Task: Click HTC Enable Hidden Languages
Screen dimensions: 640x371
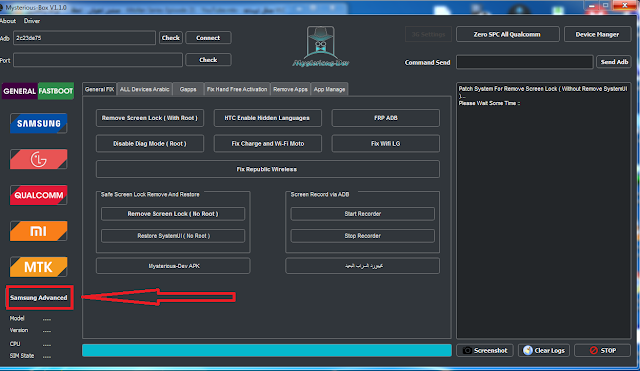Action: click(x=267, y=118)
